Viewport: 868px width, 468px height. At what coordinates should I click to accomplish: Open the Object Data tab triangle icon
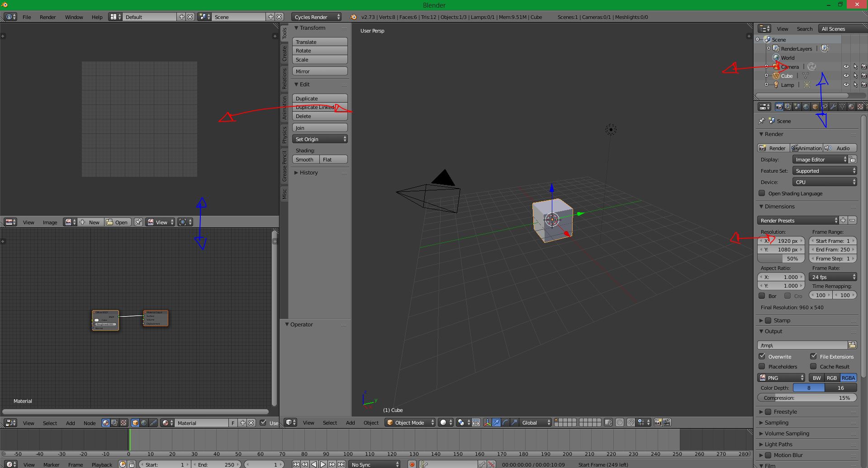pos(842,107)
